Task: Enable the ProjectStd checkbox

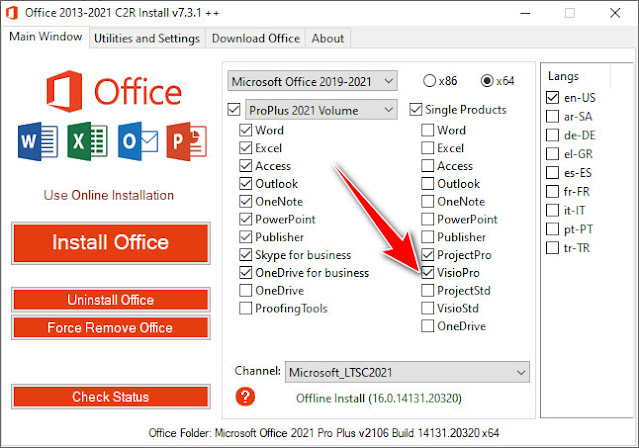Action: click(x=427, y=291)
